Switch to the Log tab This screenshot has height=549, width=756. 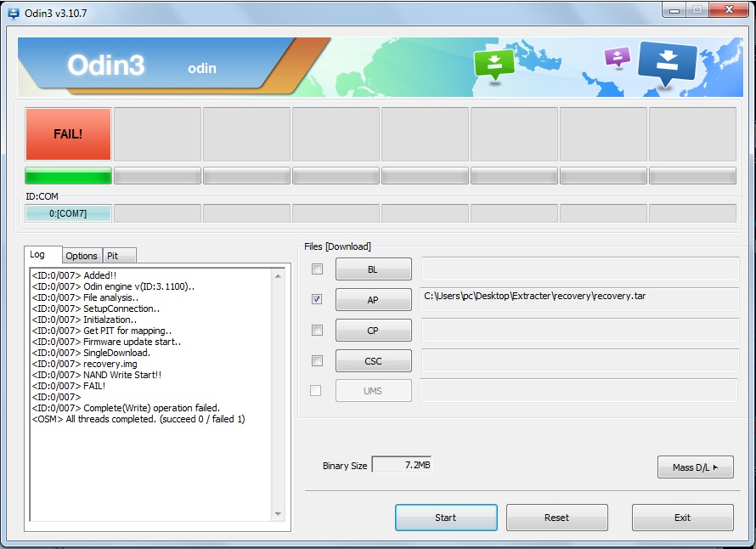pyautogui.click(x=43, y=255)
